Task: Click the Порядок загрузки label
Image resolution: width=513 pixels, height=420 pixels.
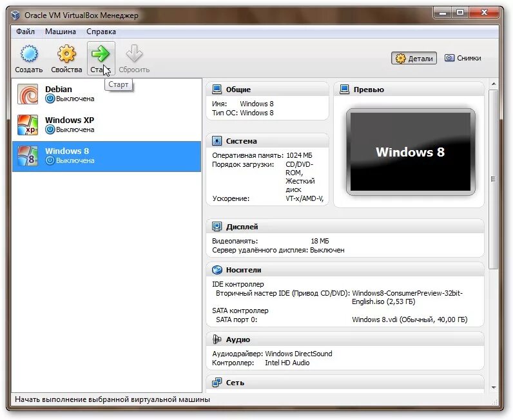Action: point(243,164)
